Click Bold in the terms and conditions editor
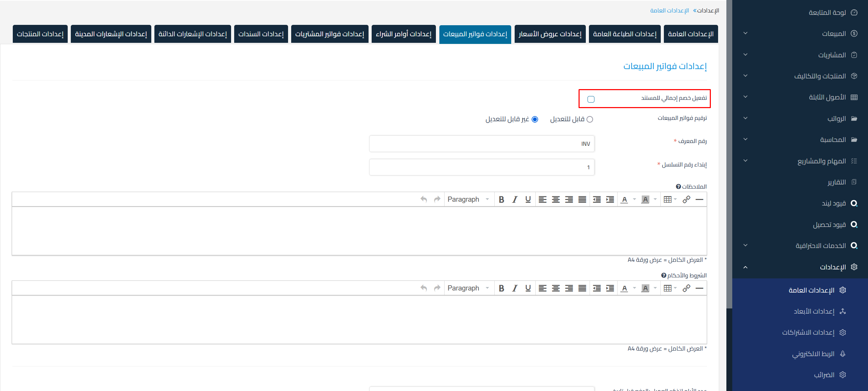This screenshot has height=391, width=868. click(502, 288)
